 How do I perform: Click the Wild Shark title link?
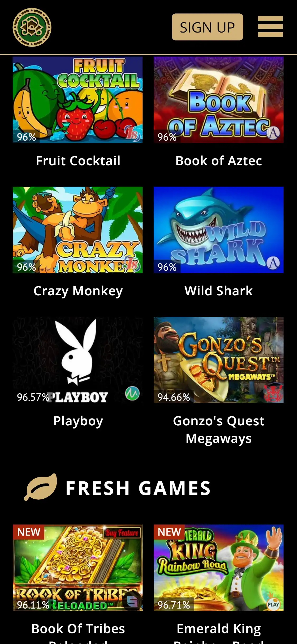[219, 291]
